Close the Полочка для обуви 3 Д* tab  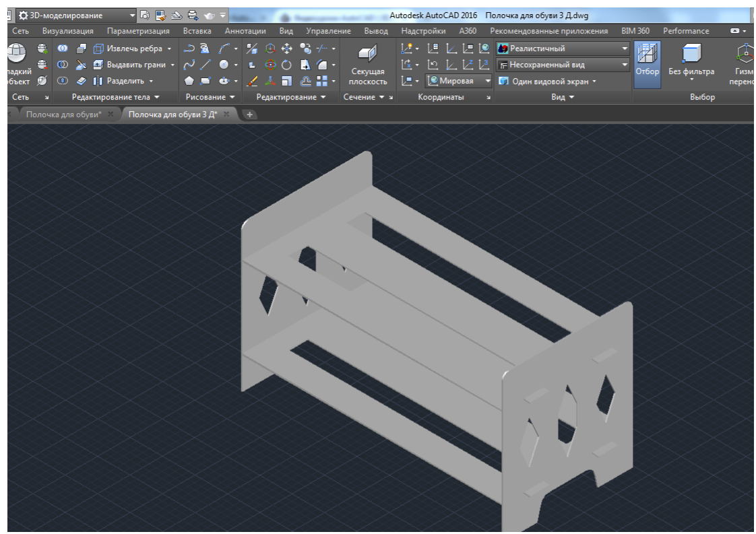click(226, 114)
